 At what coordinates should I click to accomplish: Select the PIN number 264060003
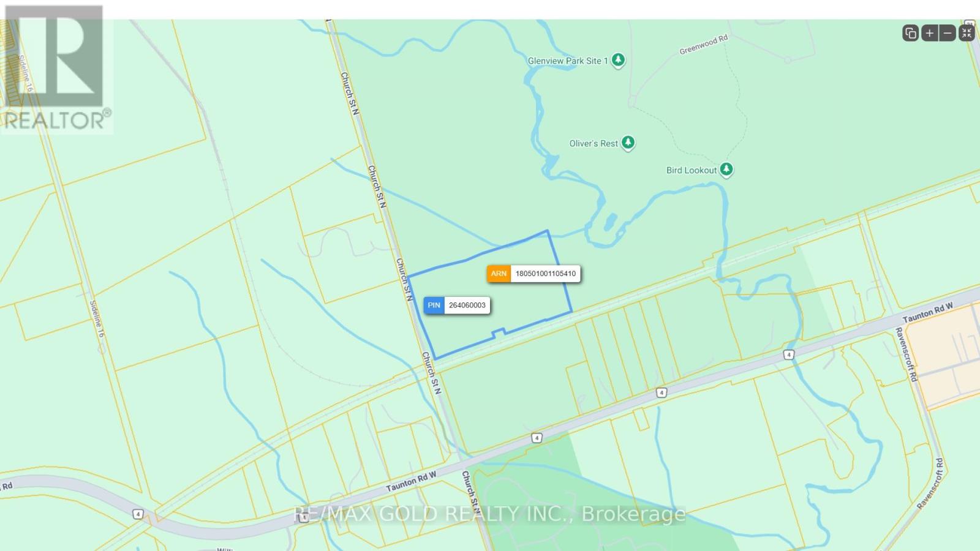[467, 305]
